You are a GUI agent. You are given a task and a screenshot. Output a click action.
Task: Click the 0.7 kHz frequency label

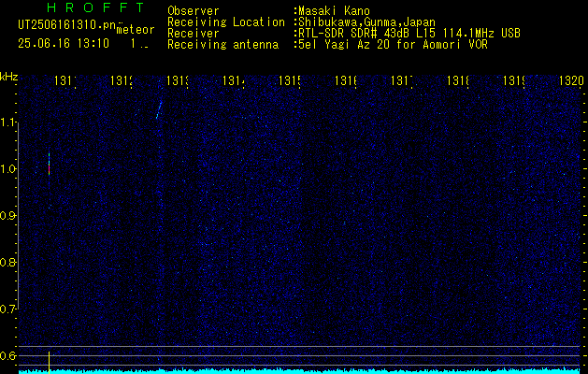coord(7,309)
